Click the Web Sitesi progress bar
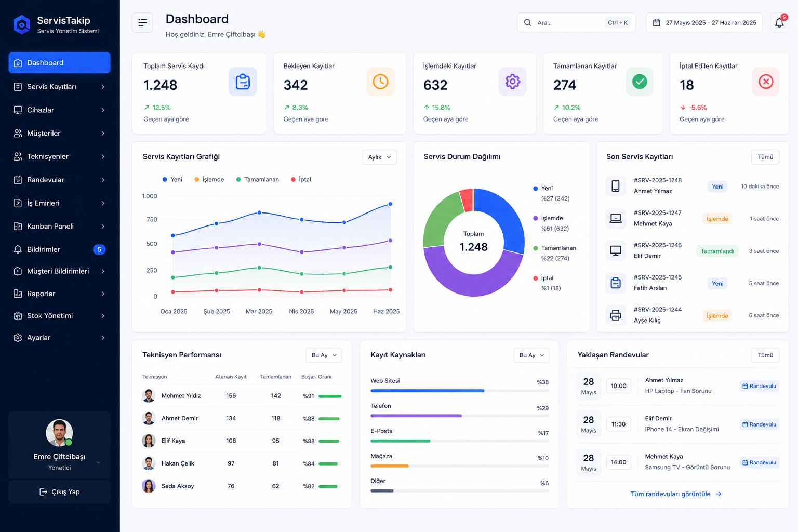Viewport: 798px width, 532px height. (x=459, y=391)
